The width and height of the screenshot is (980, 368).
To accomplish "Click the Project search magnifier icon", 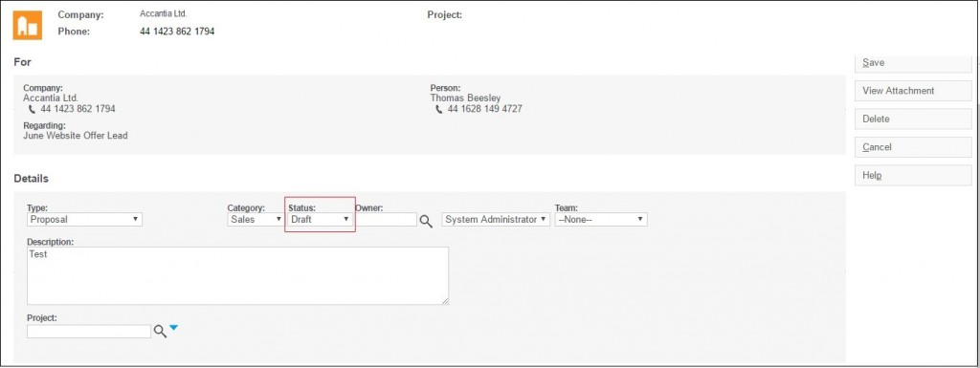I will click(x=160, y=331).
